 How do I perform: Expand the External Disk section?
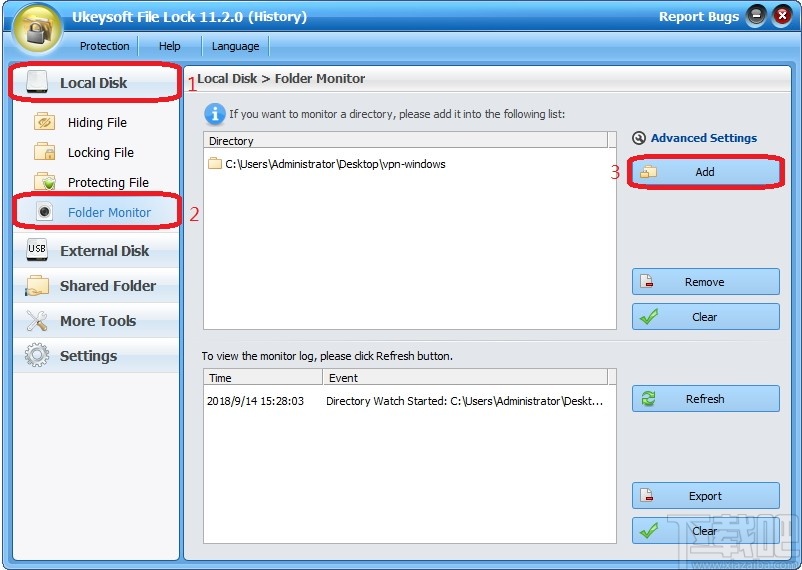click(96, 250)
